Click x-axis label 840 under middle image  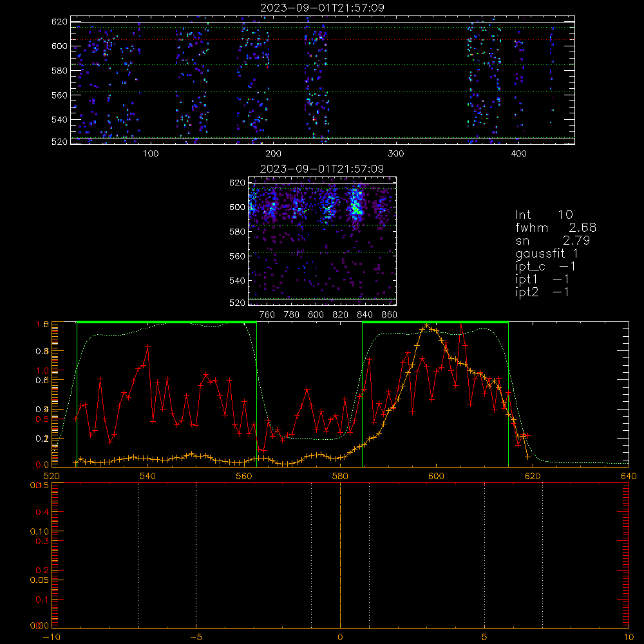[x=365, y=315]
